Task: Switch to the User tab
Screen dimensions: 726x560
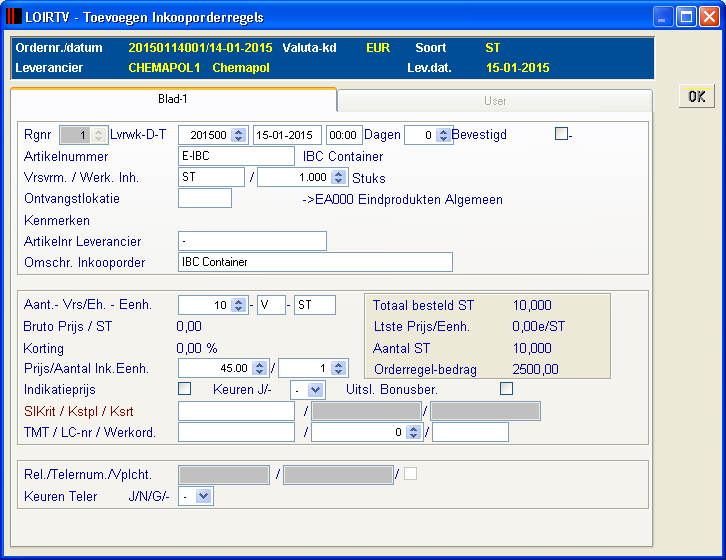Action: coord(495,101)
